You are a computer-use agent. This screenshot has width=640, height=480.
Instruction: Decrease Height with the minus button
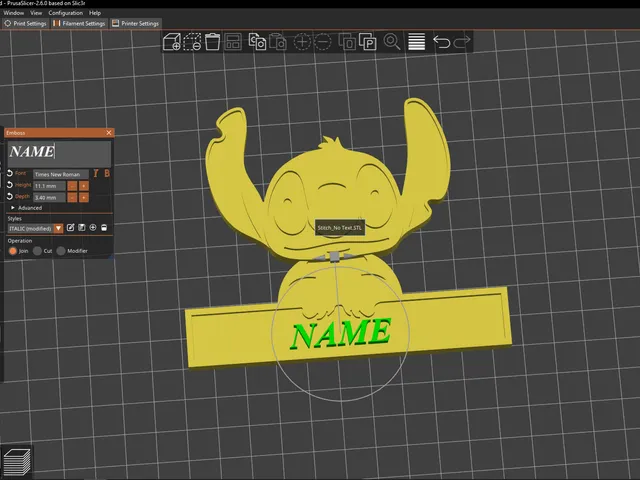point(72,186)
